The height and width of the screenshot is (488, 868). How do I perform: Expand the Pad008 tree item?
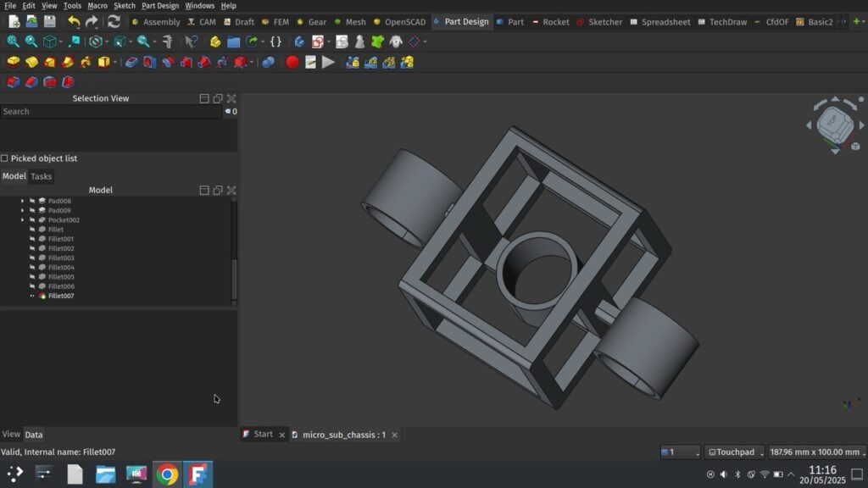tap(22, 201)
